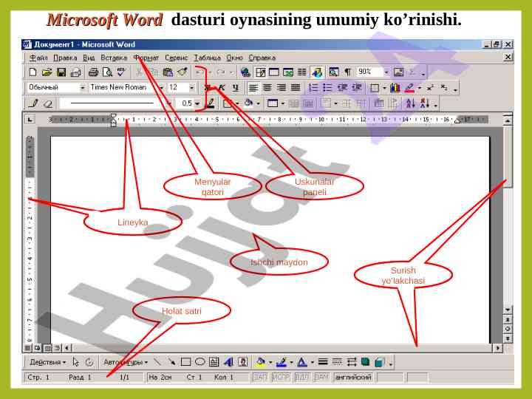Toggle show paragraph marks button
The width and height of the screenshot is (532, 399).
tap(347, 72)
